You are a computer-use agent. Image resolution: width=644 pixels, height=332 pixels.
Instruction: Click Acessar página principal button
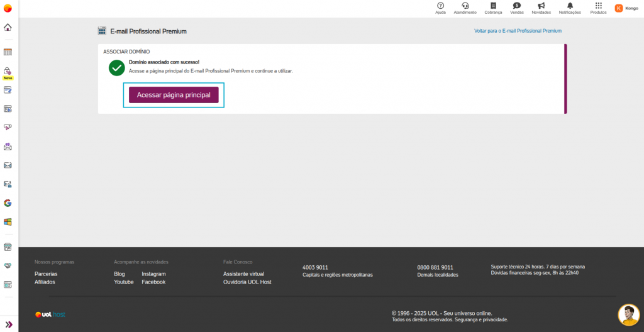(x=174, y=95)
